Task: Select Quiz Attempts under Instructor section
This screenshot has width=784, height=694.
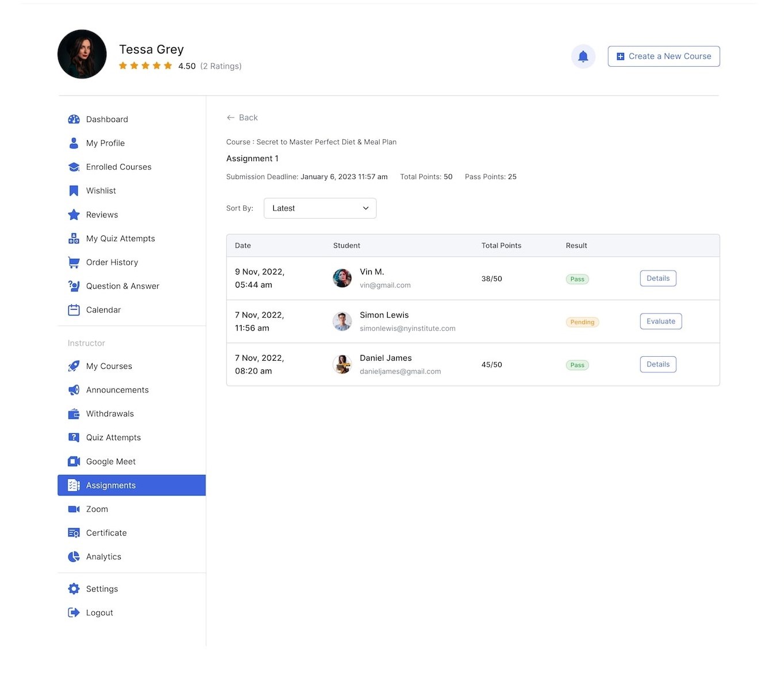Action: (113, 437)
